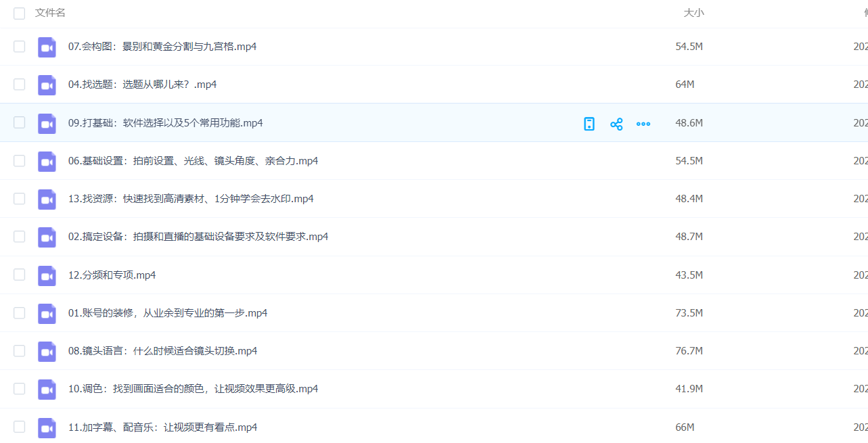Check the box for 04.找选题 file
This screenshot has width=868, height=443.
click(19, 85)
